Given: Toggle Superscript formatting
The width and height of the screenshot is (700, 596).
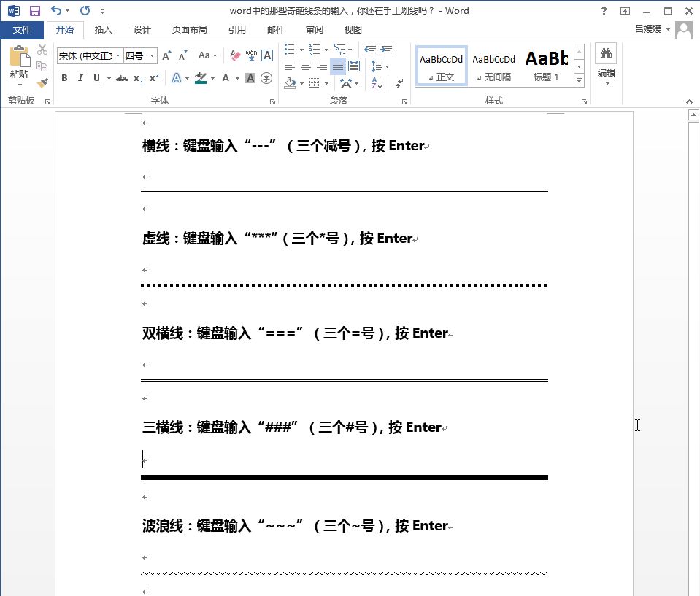Looking at the screenshot, I should tap(154, 78).
